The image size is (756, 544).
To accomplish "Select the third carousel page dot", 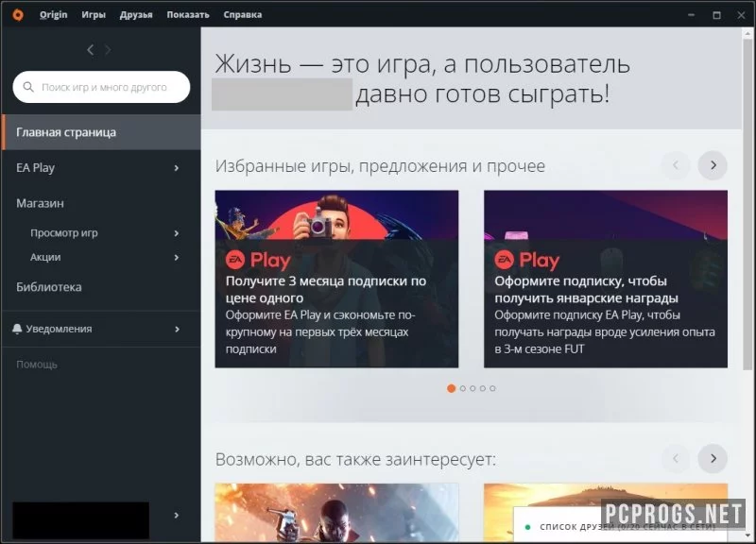I will (x=472, y=388).
